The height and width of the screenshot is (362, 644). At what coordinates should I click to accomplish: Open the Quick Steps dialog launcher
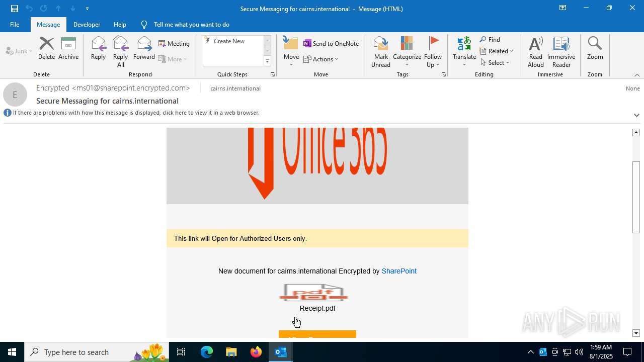[x=273, y=74]
